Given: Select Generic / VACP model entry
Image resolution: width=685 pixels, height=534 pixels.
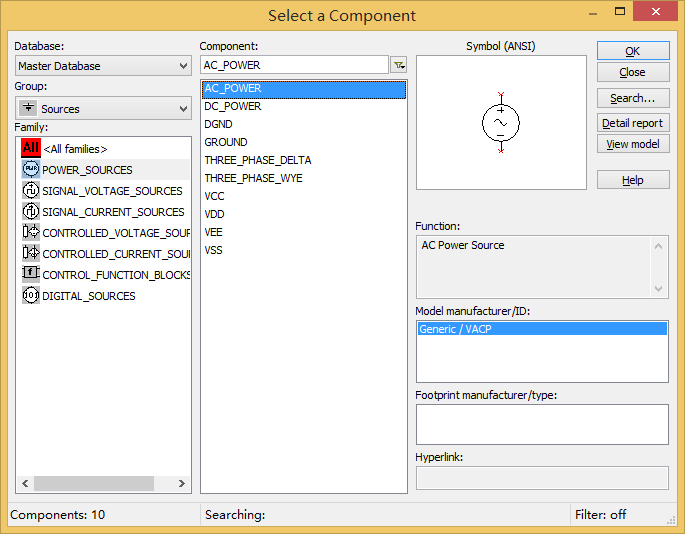Looking at the screenshot, I should (x=542, y=329).
